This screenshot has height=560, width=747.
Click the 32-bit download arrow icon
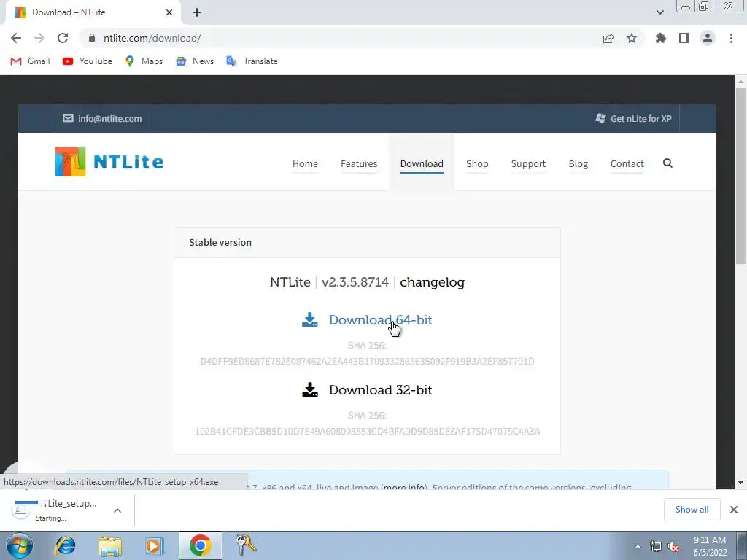click(309, 389)
